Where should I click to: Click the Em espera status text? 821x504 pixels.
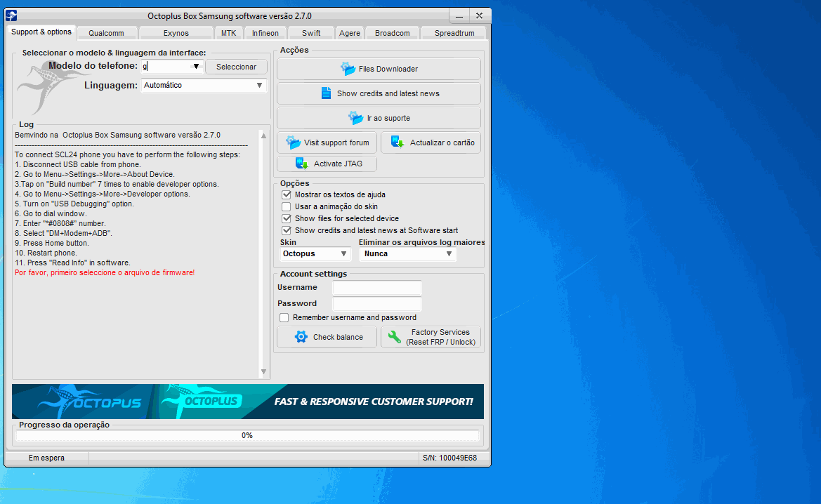[x=46, y=458]
